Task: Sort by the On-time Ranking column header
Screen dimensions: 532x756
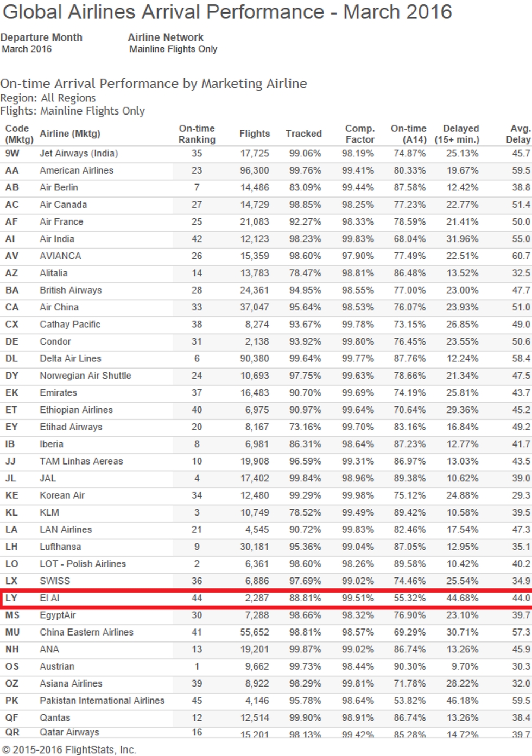Action: (x=197, y=134)
